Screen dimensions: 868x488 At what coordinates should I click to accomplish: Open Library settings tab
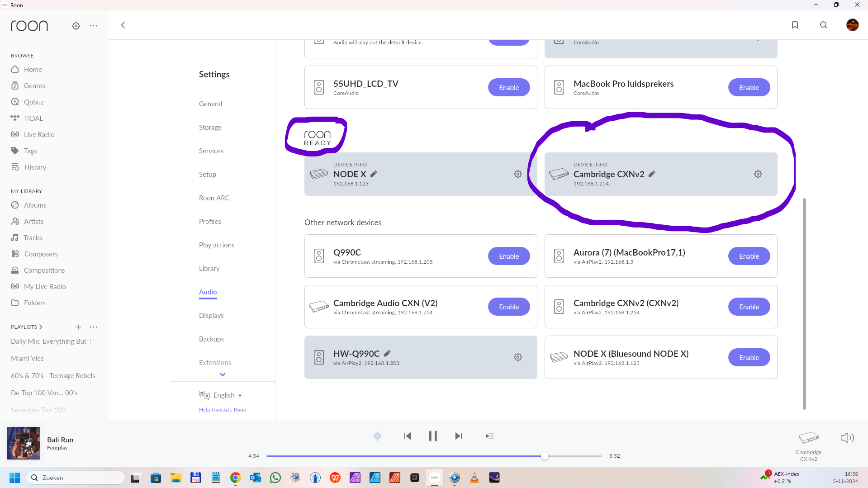point(209,268)
